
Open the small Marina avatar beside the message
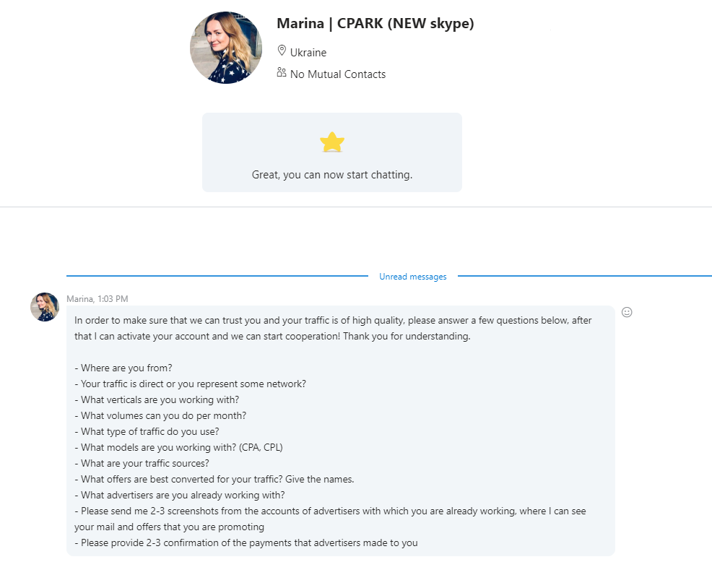[x=45, y=307]
